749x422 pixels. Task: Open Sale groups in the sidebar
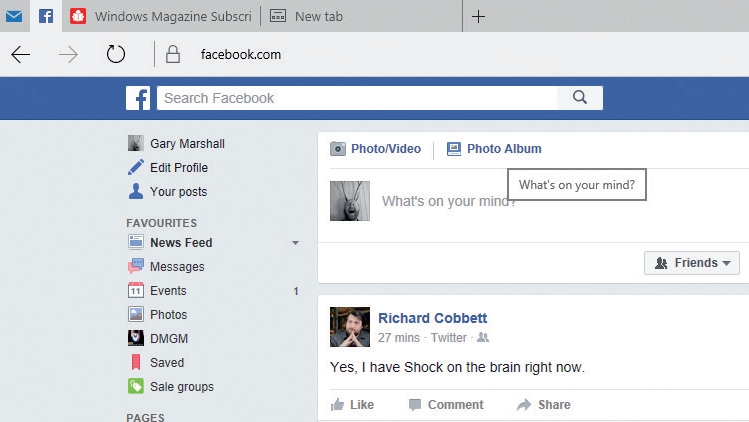tap(182, 387)
